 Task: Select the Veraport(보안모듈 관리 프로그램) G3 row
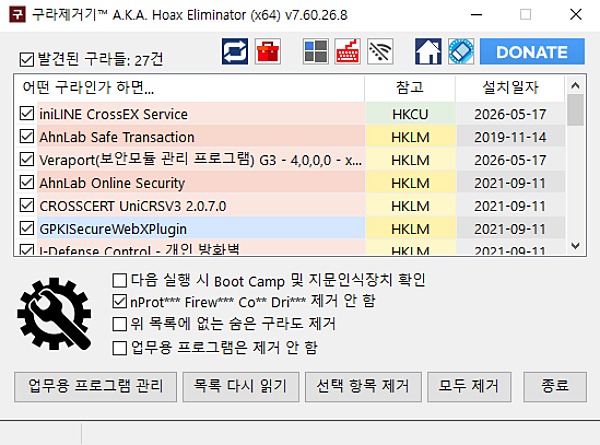(x=200, y=160)
